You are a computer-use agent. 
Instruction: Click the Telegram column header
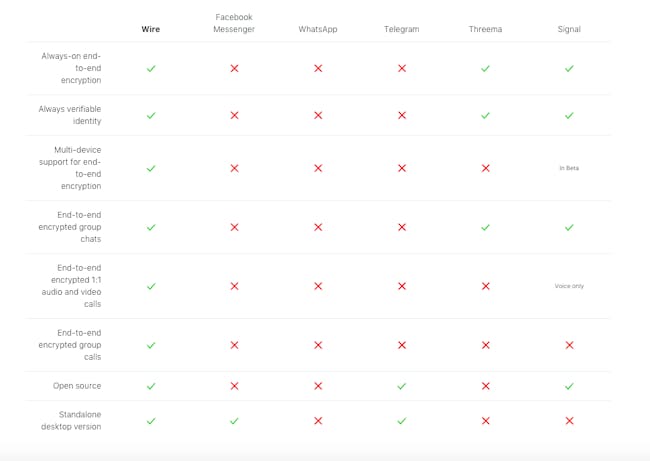[402, 29]
